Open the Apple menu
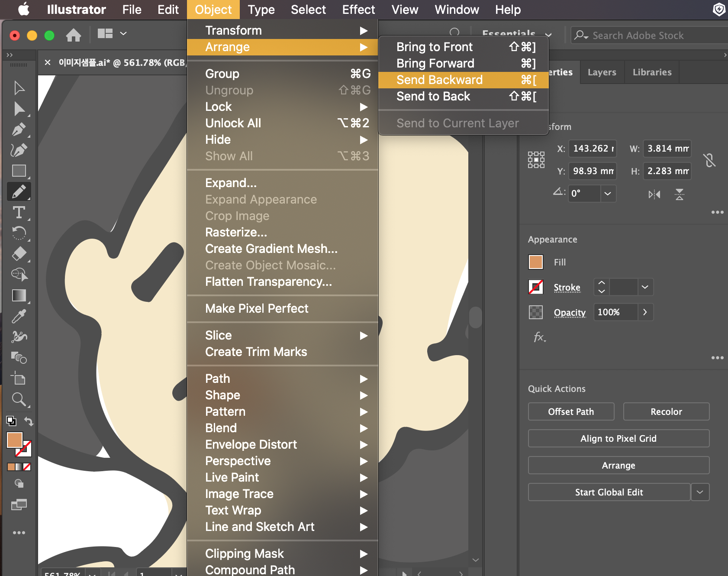Viewport: 728px width, 576px height. click(24, 9)
